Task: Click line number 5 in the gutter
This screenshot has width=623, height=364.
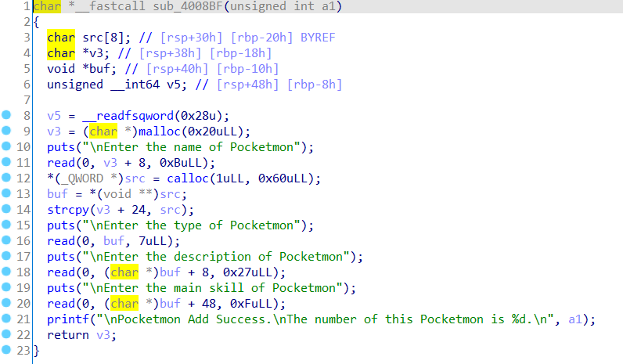Action: 27,69
